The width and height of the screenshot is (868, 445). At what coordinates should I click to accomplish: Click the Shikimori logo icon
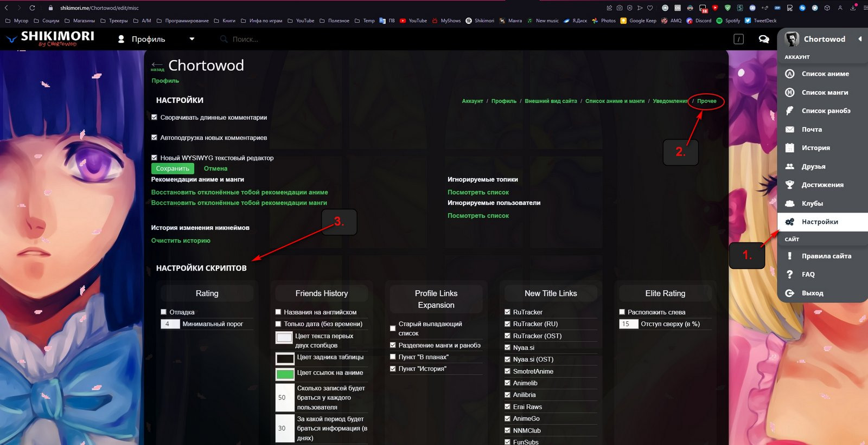(11, 39)
